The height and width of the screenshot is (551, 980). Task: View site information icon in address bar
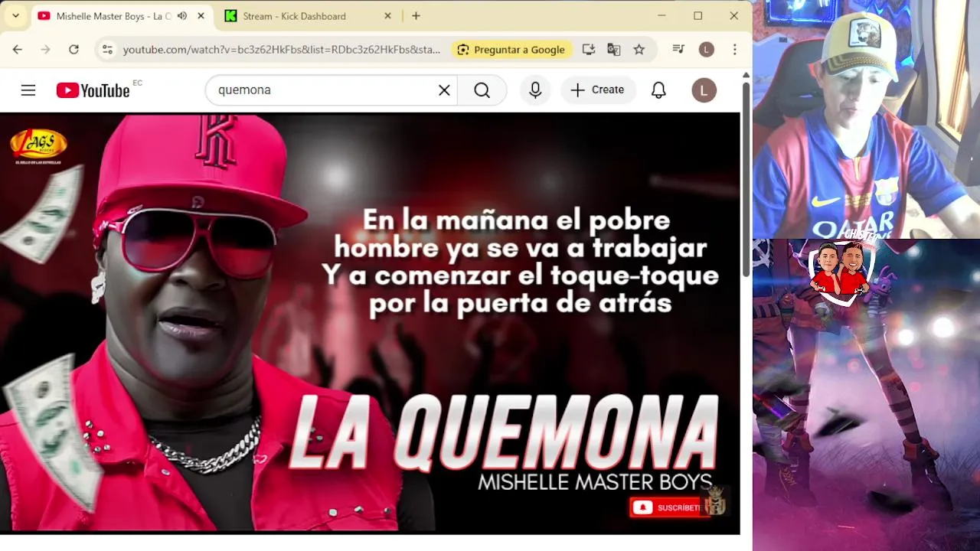[x=107, y=50]
